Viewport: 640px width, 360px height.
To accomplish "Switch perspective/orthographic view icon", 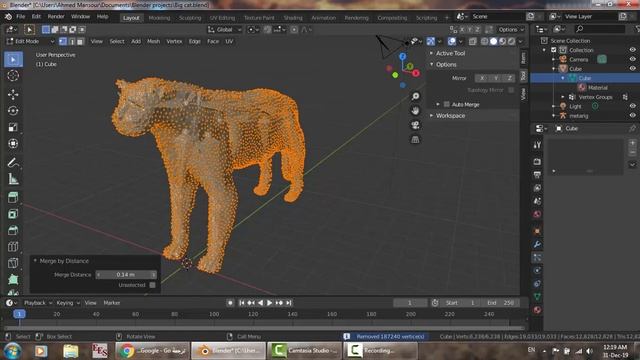I will click(415, 140).
